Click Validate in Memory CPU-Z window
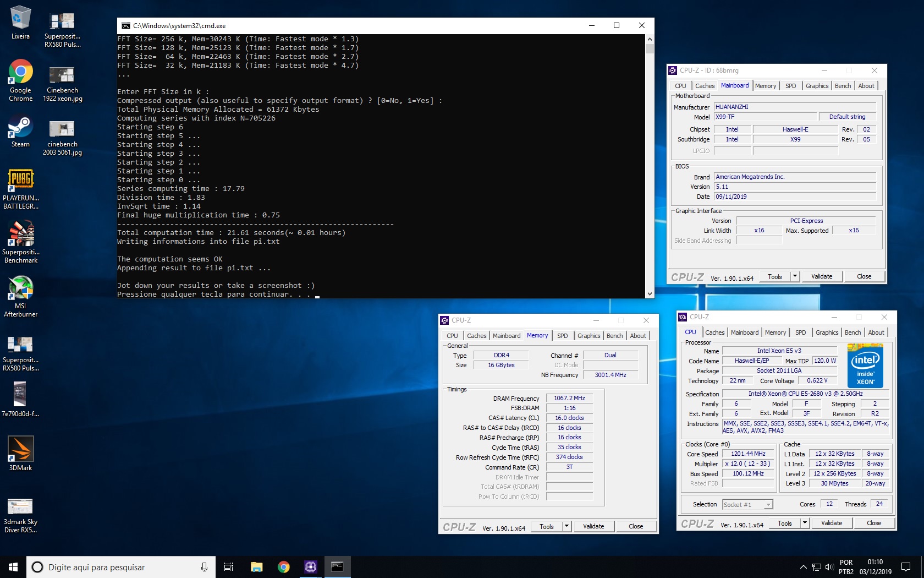 [x=593, y=526]
